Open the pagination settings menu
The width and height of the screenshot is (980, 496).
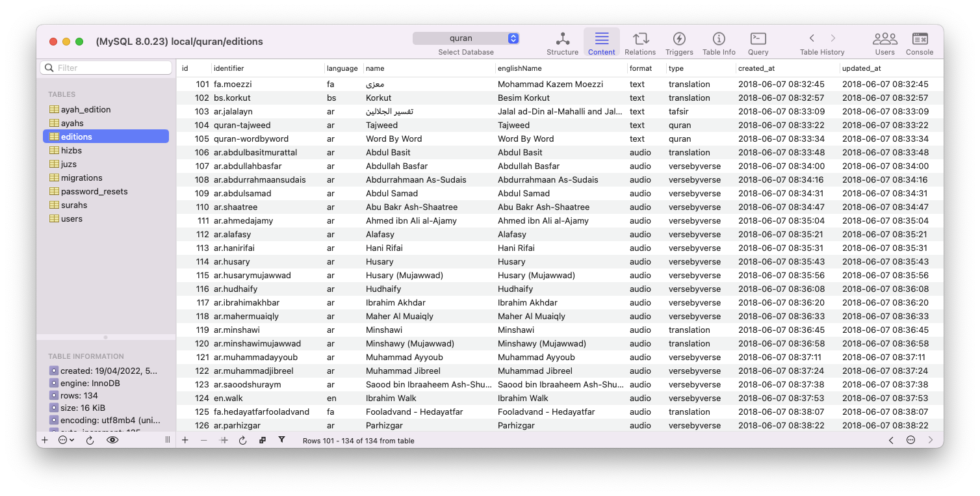pos(911,440)
